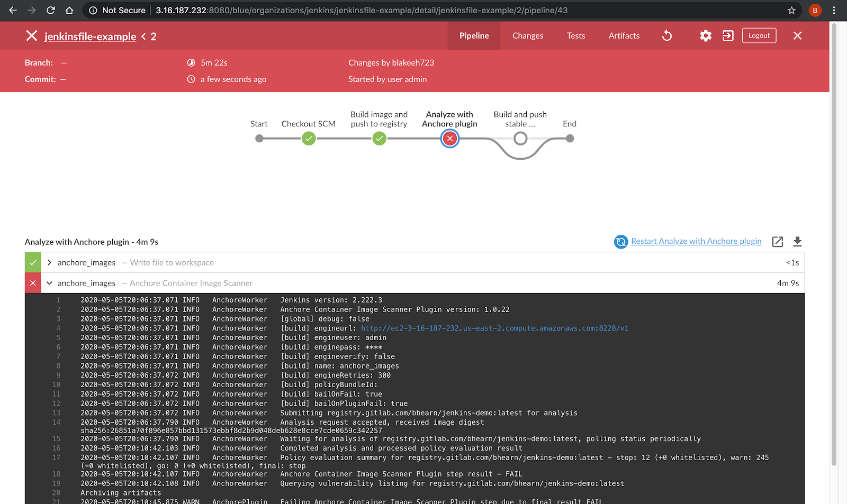The image size is (847, 504).
Task: Click the back chevron next to run number 2
Action: pyautogui.click(x=142, y=36)
